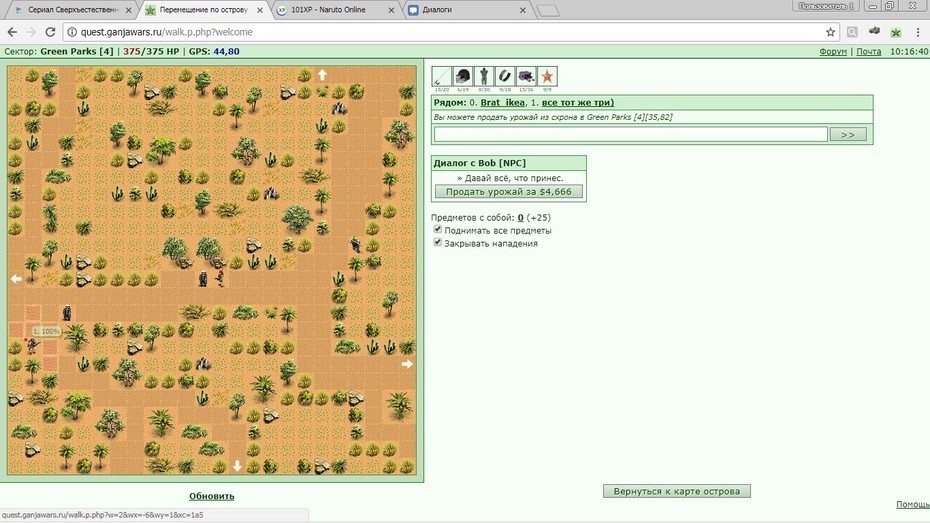930x523 pixels.
Task: Click the player character with 100% label
Action: (32, 345)
